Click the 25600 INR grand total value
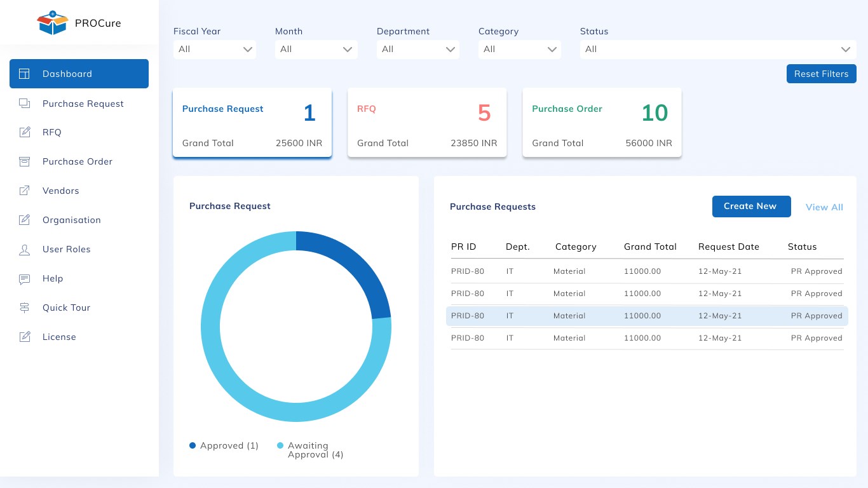 click(x=299, y=143)
